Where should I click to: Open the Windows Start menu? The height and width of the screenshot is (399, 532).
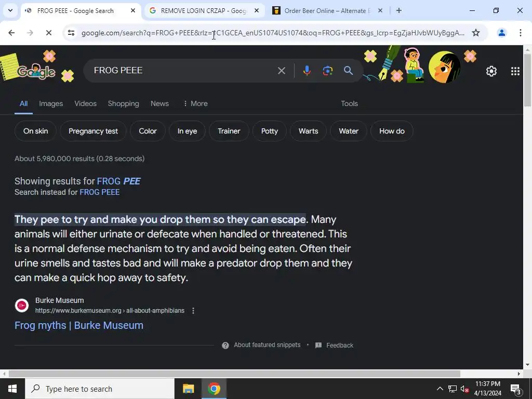12,389
